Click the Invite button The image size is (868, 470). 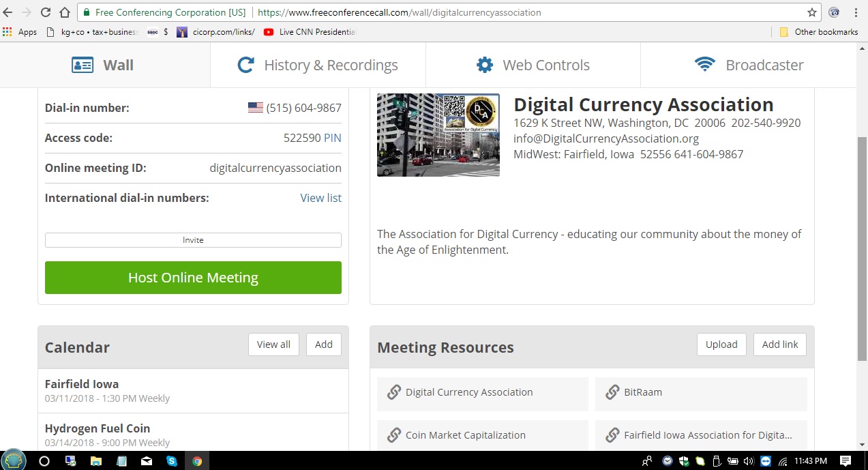click(193, 240)
